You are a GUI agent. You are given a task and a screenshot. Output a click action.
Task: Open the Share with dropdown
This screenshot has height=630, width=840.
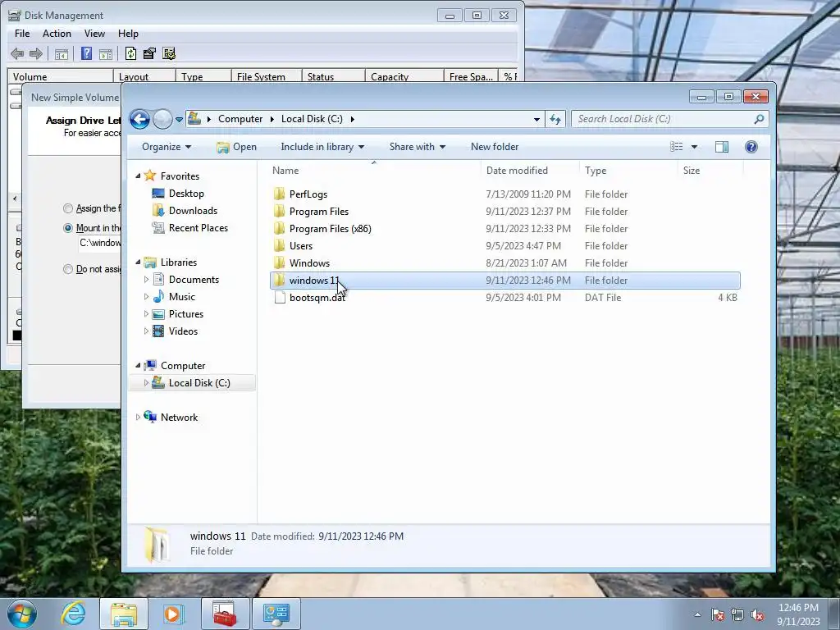[x=418, y=147]
